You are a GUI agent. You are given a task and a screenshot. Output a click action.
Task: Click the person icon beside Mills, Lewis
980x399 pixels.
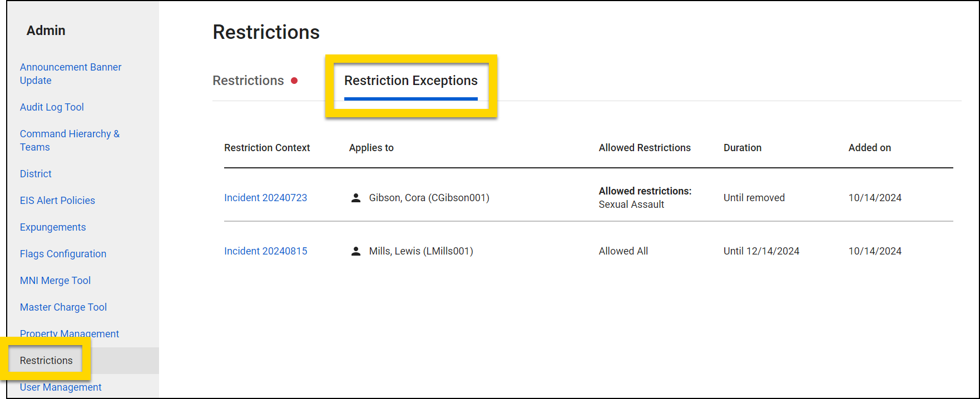pyautogui.click(x=356, y=251)
